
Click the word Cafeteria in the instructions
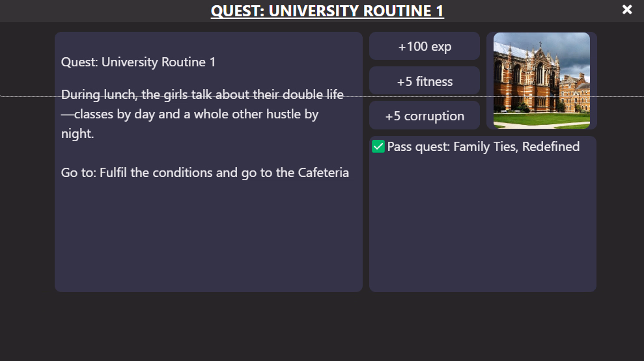[x=323, y=173]
